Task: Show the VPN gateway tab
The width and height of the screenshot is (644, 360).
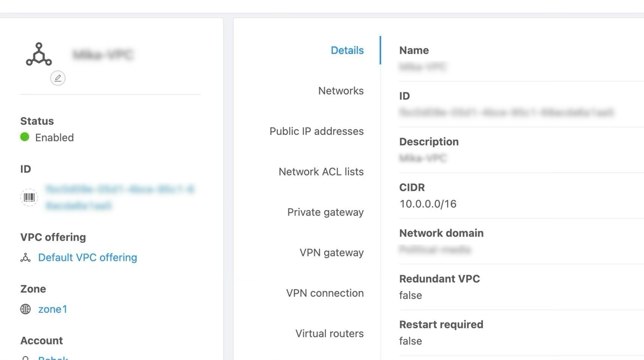Action: [x=331, y=253]
